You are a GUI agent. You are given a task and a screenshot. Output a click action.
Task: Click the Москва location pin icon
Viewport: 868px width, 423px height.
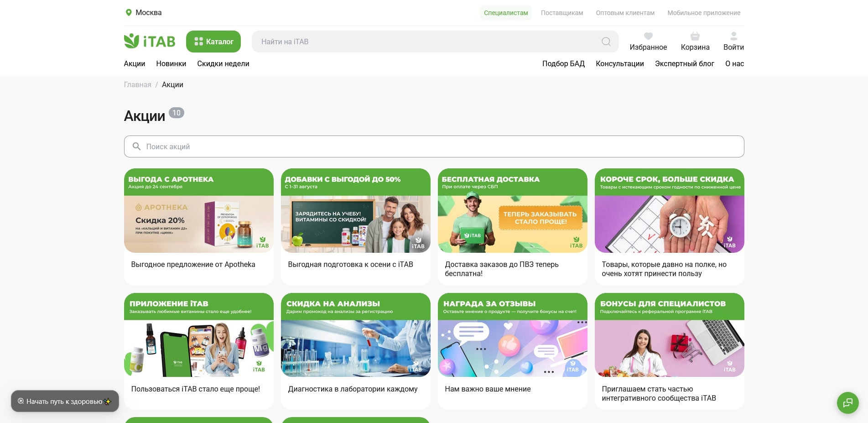[129, 13]
